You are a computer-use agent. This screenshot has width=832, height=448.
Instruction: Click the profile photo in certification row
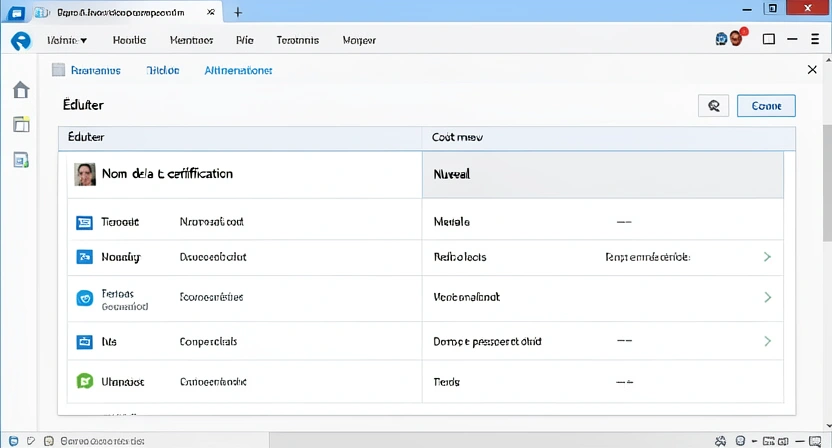click(85, 174)
